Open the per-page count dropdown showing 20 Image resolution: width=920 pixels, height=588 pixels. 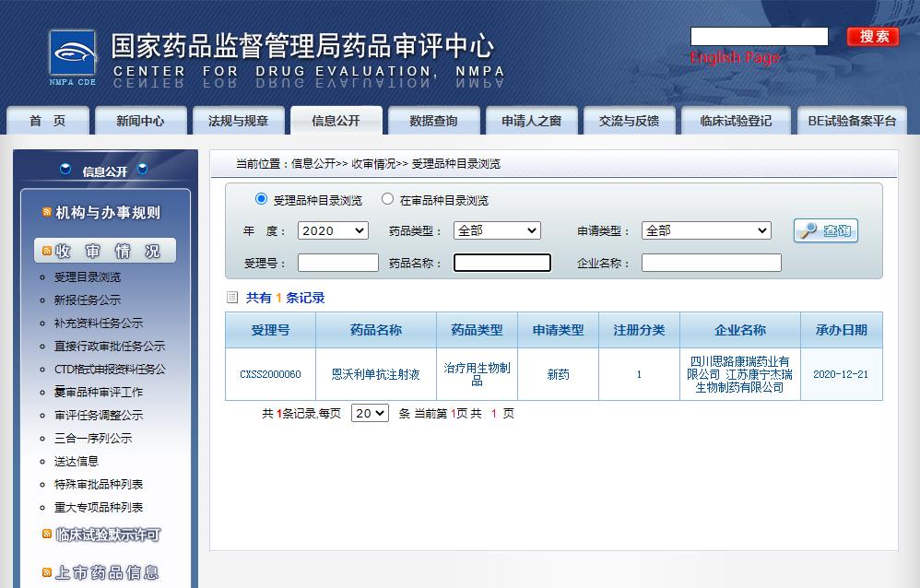click(x=370, y=414)
